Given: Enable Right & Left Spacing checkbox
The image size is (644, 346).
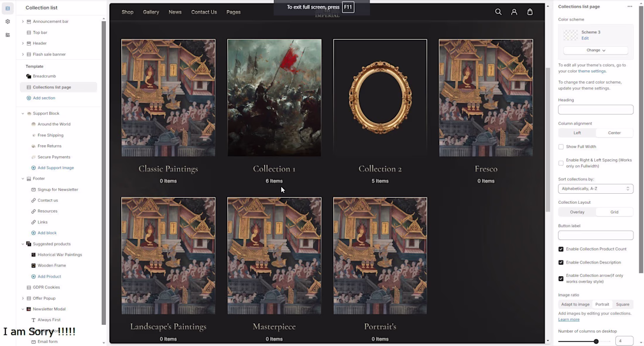Looking at the screenshot, I should pyautogui.click(x=561, y=163).
